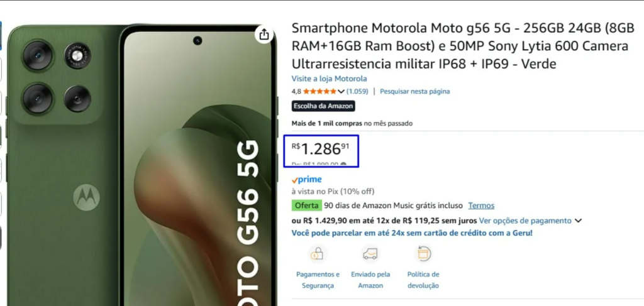The image size is (644, 306).
Task: Click info icon beside the crossed-out price
Action: (x=343, y=165)
